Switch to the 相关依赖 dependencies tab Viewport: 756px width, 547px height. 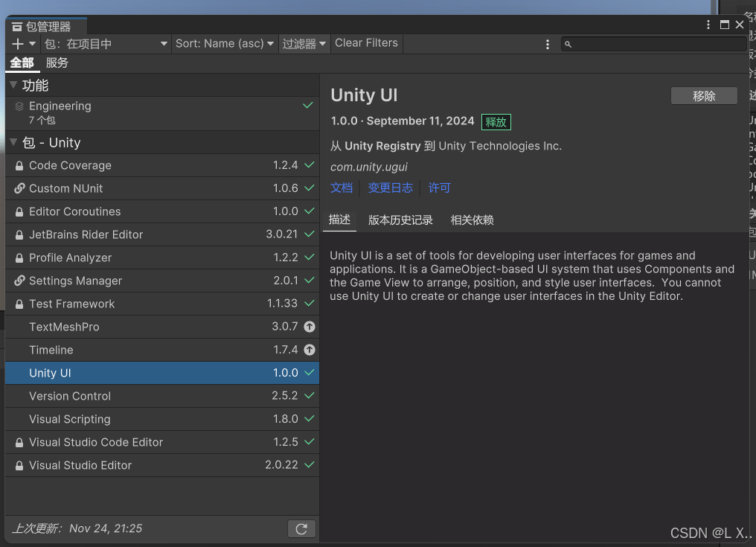click(472, 220)
